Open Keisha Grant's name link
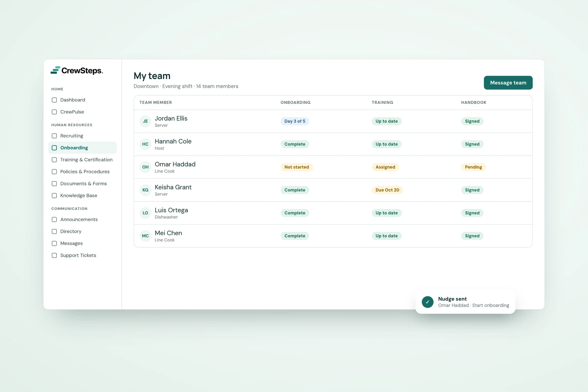Image resolution: width=588 pixels, height=392 pixels. pyautogui.click(x=173, y=187)
